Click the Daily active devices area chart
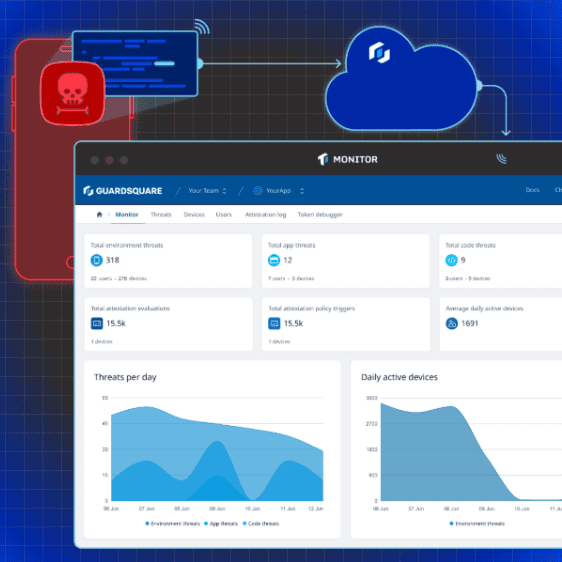This screenshot has width=562, height=562. tap(471, 452)
